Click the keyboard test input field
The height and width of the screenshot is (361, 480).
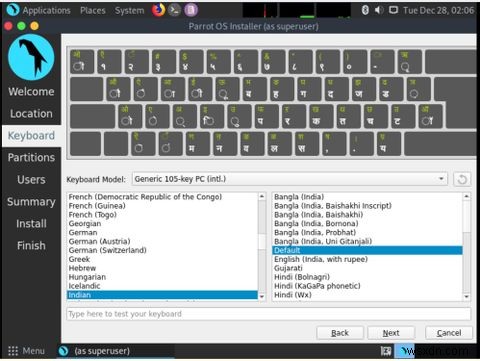269,314
